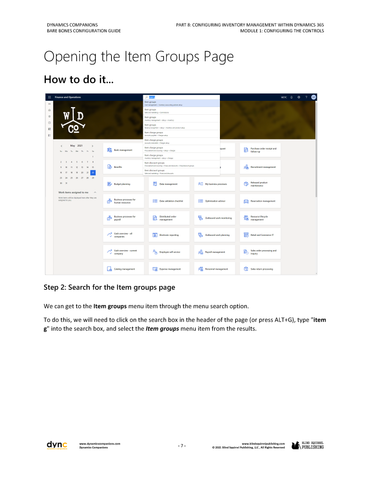The height and width of the screenshot is (480, 371).
Task: Select the first Item groups search result
Action: [182, 103]
